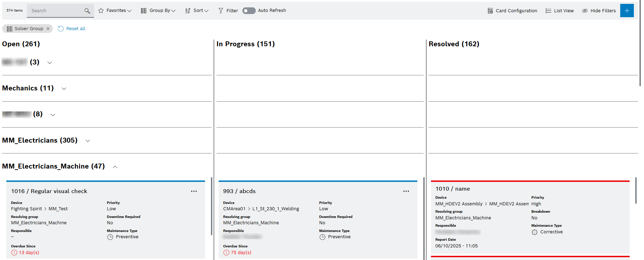
Task: Open Card Configuration settings
Action: pyautogui.click(x=512, y=11)
